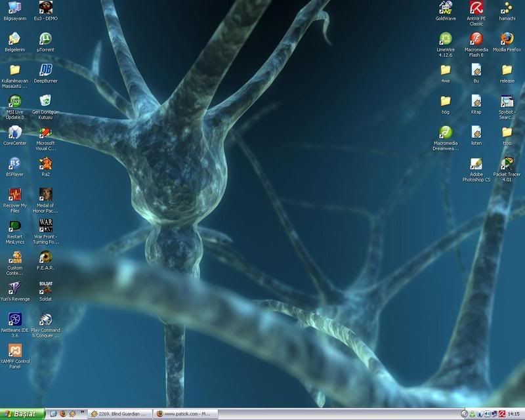Select Play Command & Conquer shortcut
Image resolution: width=525 pixels, height=420 pixels.
(45, 325)
